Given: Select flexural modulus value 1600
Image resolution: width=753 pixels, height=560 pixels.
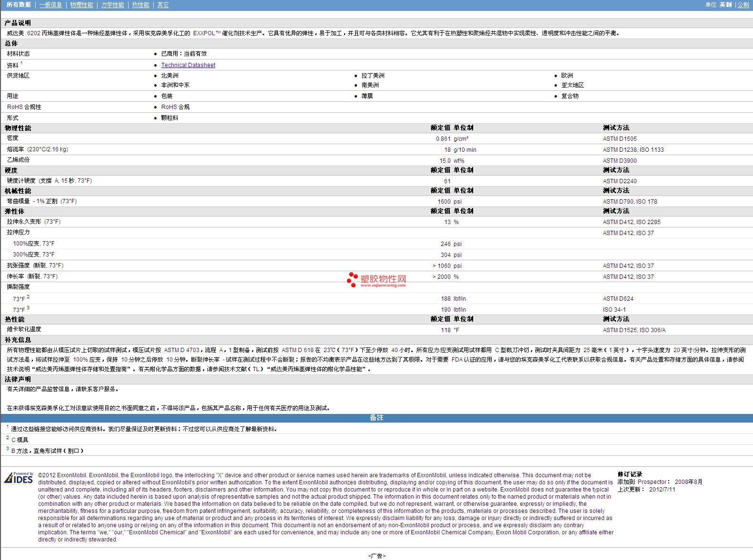Looking at the screenshot, I should (x=444, y=202).
